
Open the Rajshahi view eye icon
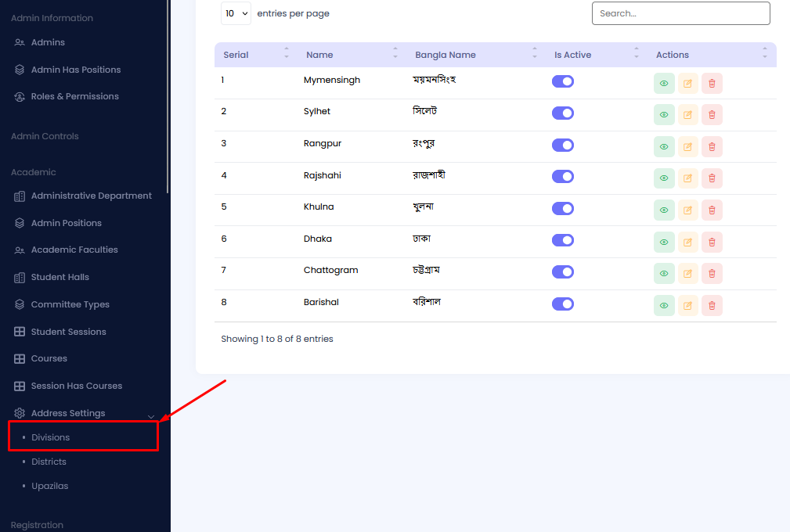tap(664, 178)
